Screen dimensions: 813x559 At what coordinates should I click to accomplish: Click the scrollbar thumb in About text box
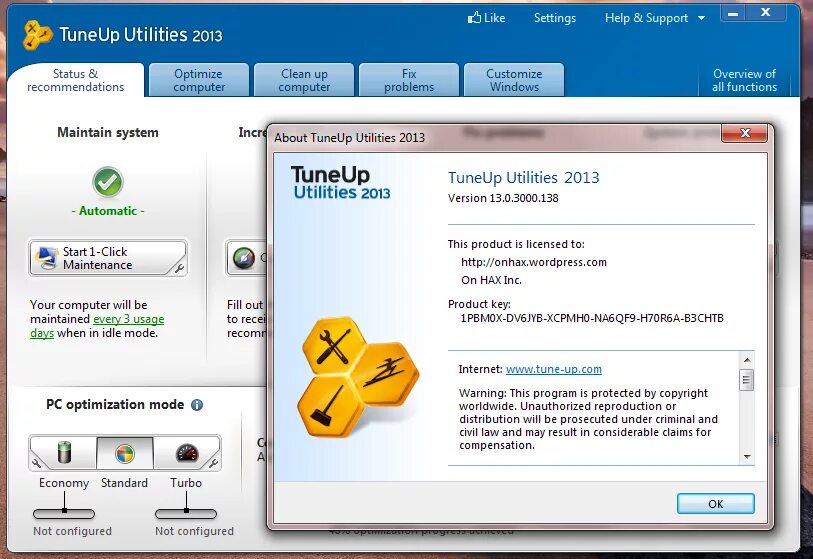[747, 380]
